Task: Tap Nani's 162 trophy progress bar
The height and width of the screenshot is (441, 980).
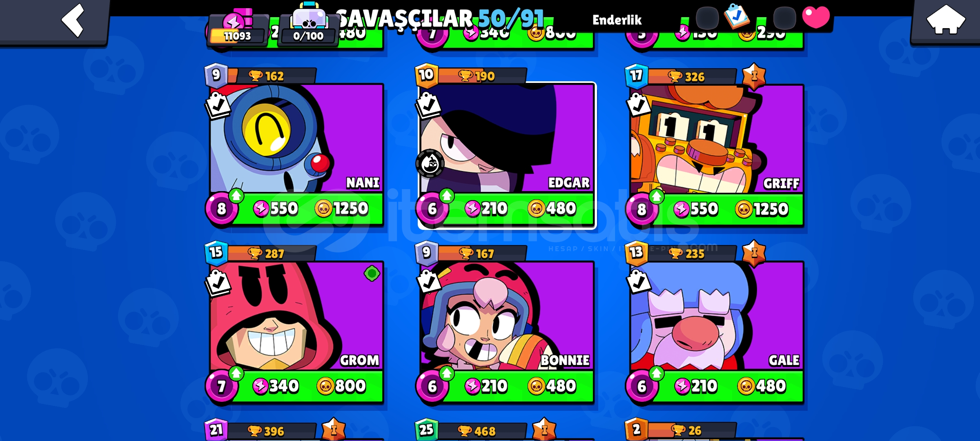Action: [x=271, y=76]
